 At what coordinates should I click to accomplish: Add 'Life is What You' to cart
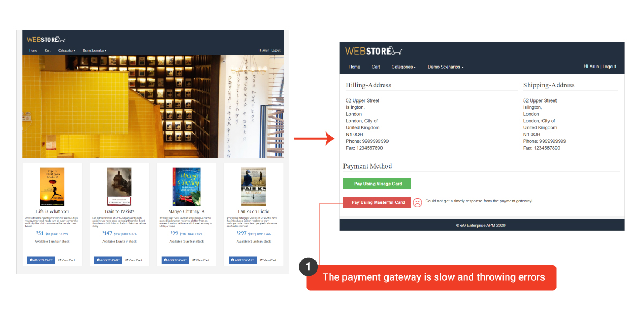click(x=41, y=260)
